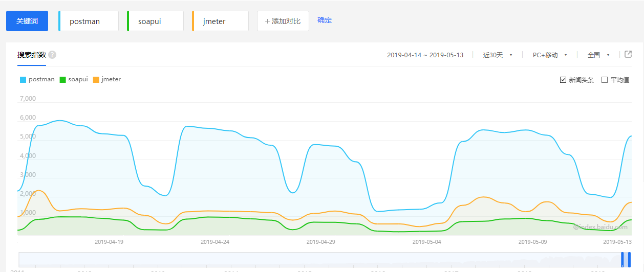Toggle postman legend blue swatch

23,80
